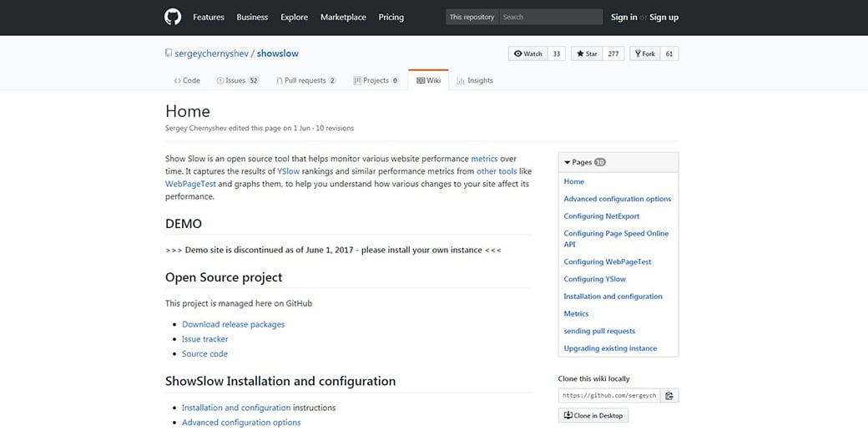868x431 pixels.
Task: Open the Insights tab
Action: click(475, 80)
